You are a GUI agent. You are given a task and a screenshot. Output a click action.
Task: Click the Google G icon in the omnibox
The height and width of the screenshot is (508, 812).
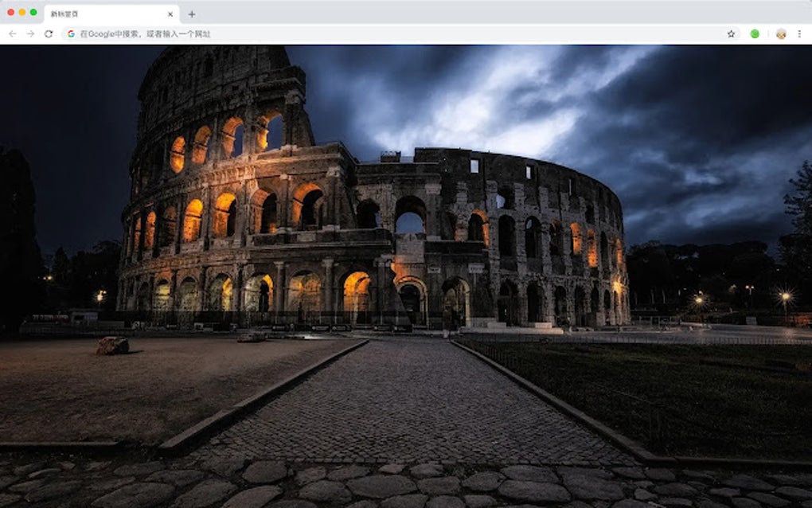[69, 35]
